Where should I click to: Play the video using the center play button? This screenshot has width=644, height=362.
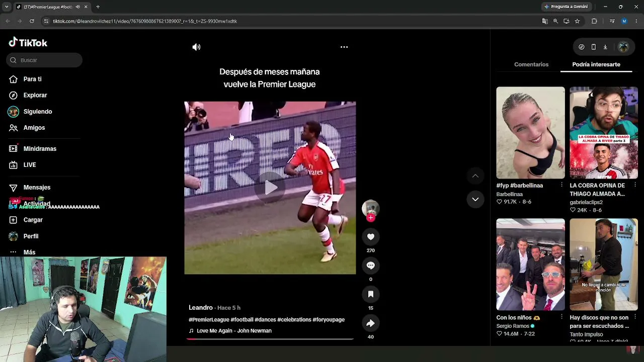270,188
